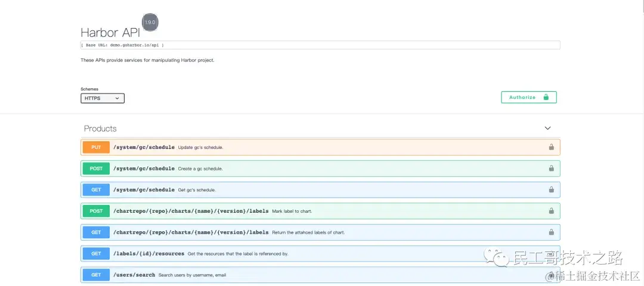The image size is (644, 286).
Task: Click GET badge for Get gc's schedule
Action: [x=96, y=190]
